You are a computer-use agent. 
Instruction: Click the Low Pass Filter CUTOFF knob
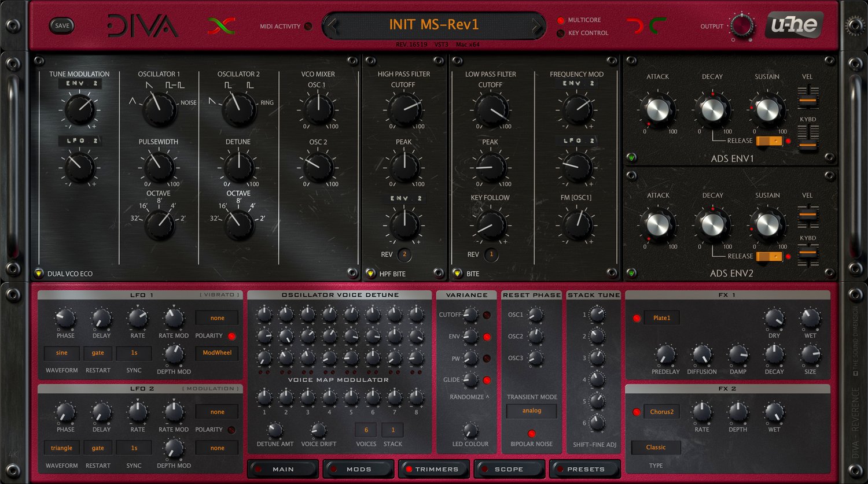pos(491,110)
